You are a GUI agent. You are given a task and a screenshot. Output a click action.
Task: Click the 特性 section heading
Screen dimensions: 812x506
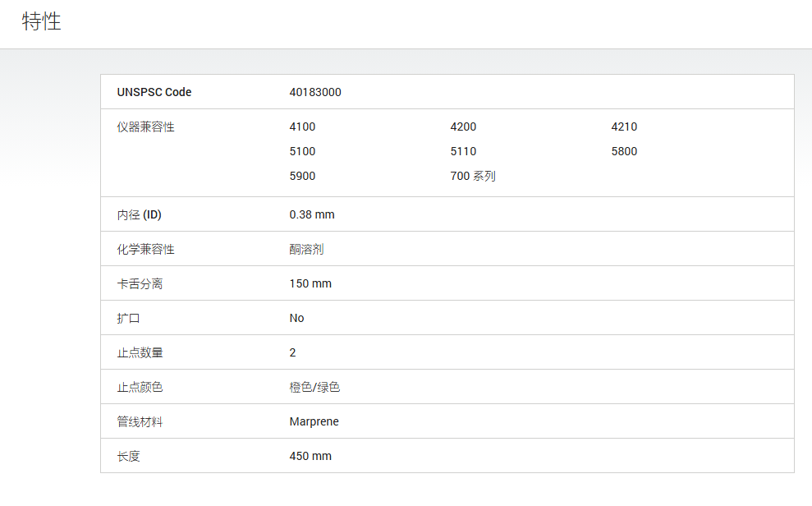41,21
